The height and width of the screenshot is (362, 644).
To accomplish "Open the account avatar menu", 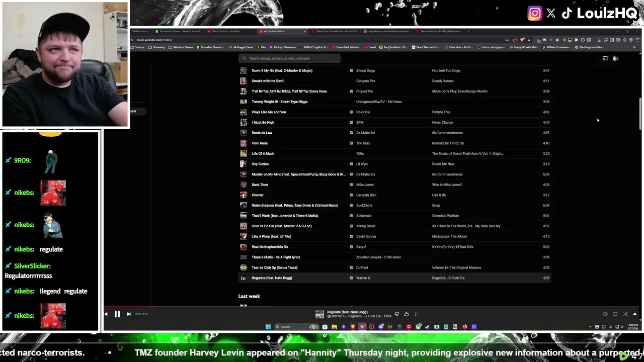I will click(615, 58).
